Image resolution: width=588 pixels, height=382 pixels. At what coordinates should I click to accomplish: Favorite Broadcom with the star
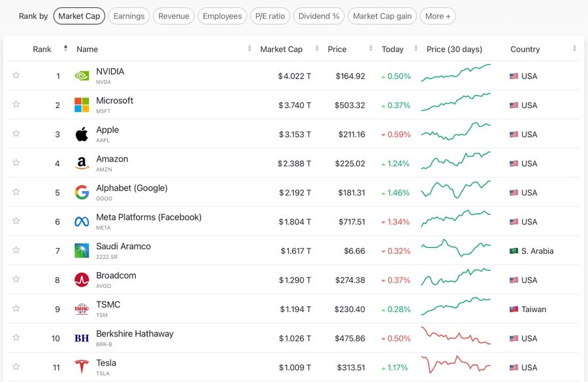point(16,279)
